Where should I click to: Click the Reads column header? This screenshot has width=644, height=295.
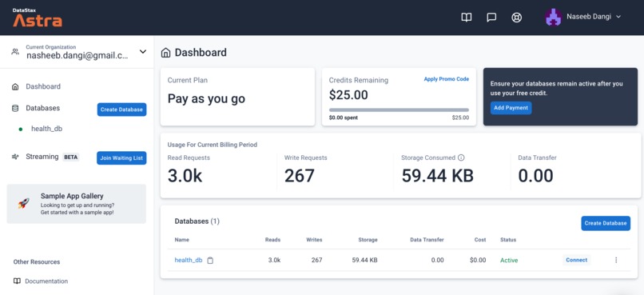[x=272, y=240]
